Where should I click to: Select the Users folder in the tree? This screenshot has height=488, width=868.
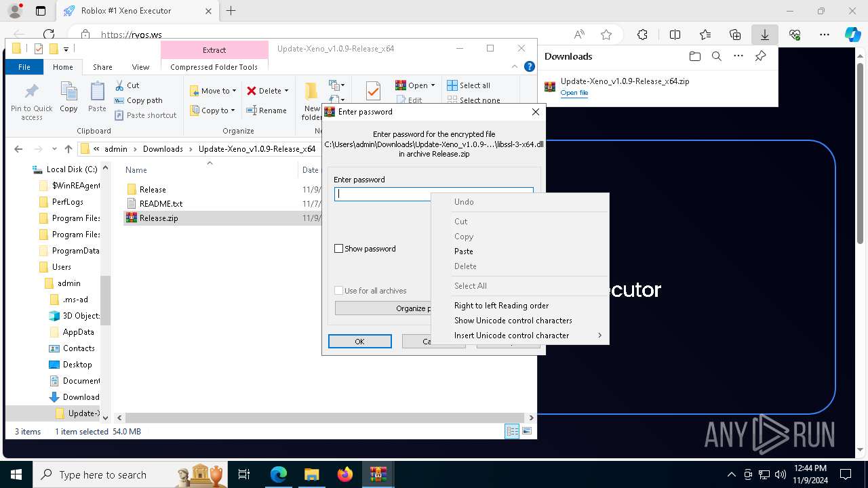(62, 267)
